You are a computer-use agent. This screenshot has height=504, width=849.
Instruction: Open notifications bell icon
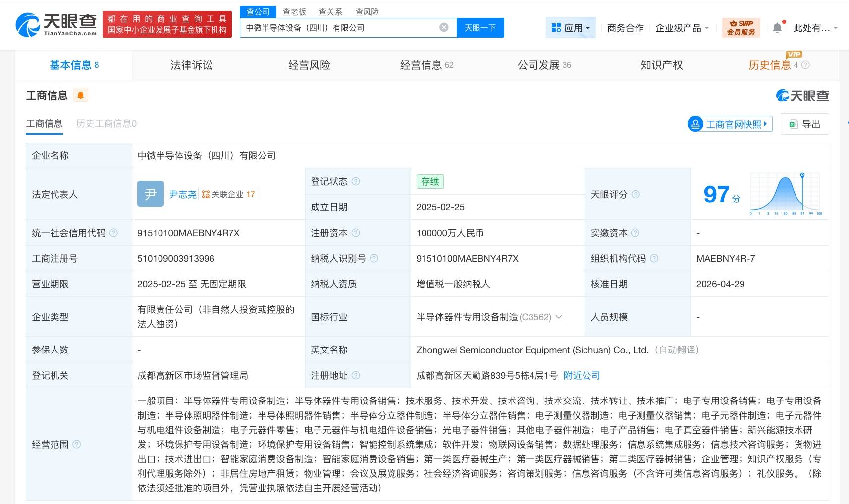pos(778,28)
